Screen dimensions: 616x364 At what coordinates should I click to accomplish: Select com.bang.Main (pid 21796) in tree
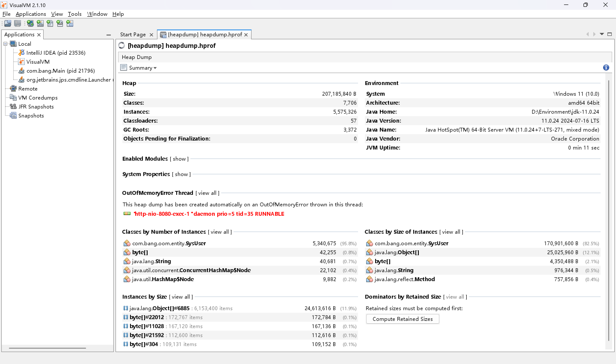click(x=60, y=71)
